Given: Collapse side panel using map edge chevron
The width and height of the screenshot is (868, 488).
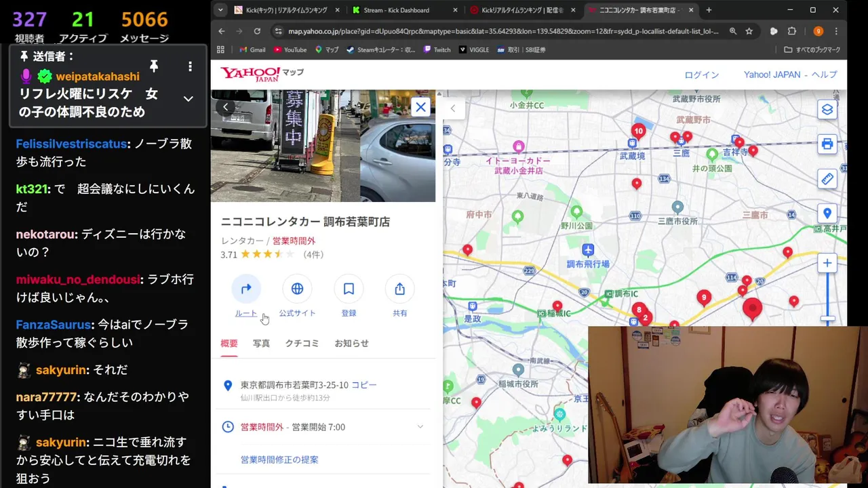Looking at the screenshot, I should coord(453,108).
